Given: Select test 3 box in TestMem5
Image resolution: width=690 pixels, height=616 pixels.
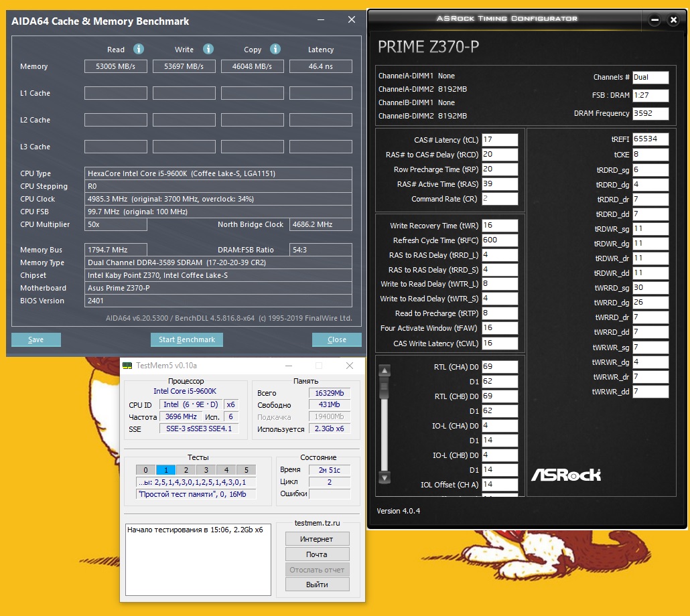Looking at the screenshot, I should tap(206, 469).
